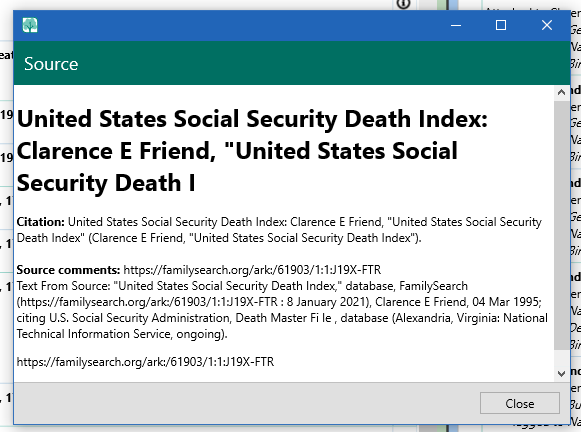
Task: Click the Close button at bottom
Action: coord(519,403)
